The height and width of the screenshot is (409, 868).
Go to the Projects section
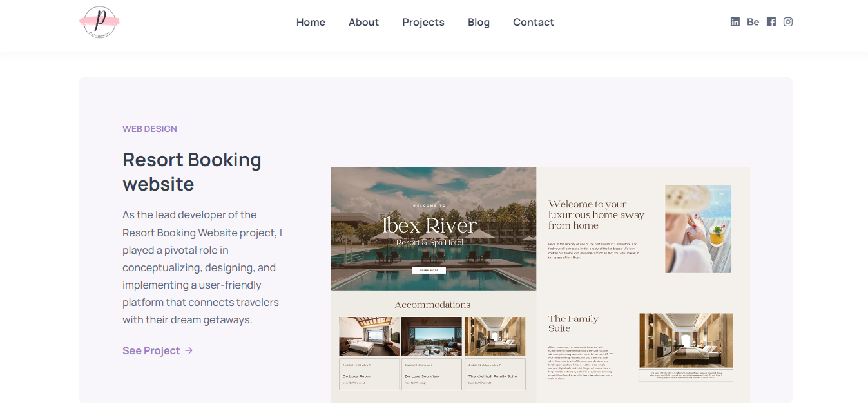(423, 22)
